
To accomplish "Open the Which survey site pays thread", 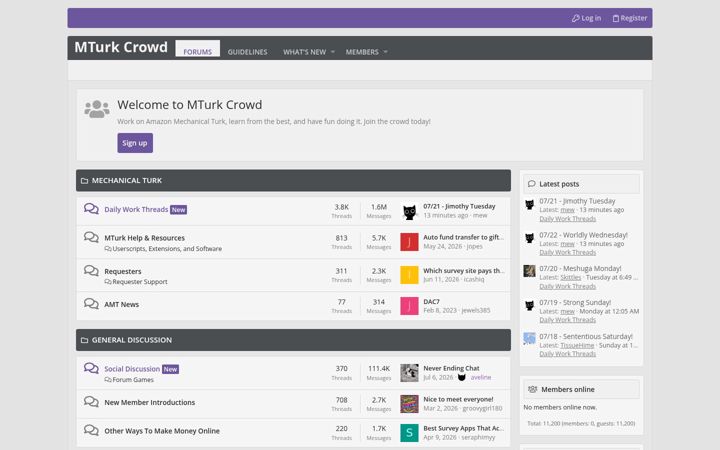I will 463,271.
